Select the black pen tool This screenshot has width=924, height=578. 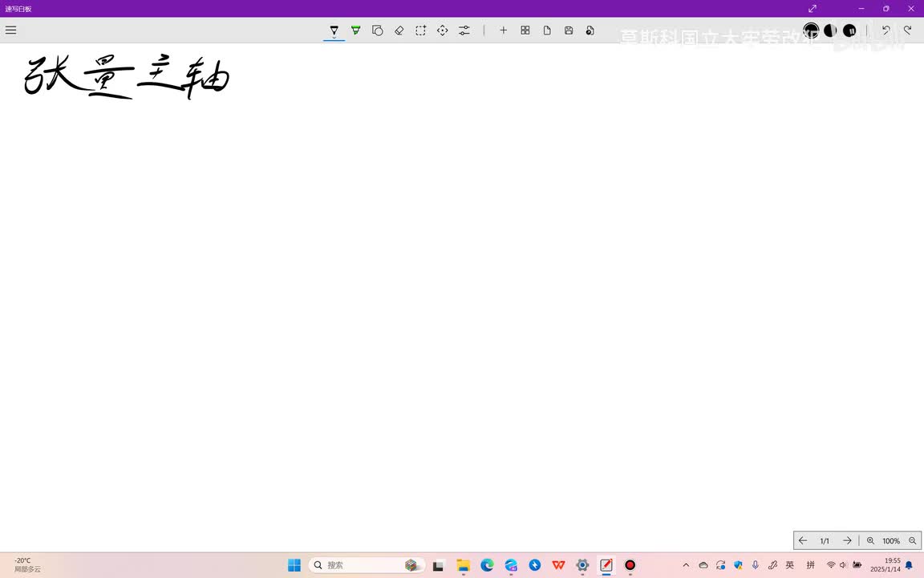[334, 30]
